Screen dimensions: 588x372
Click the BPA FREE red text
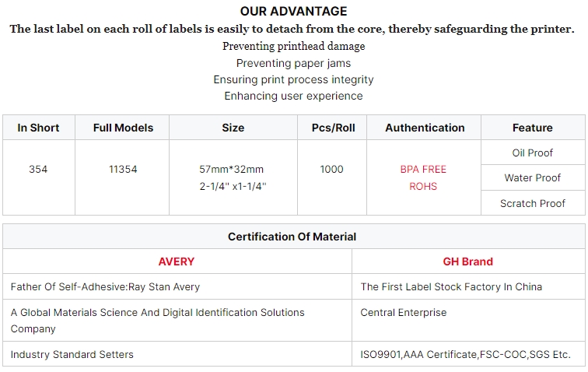tap(423, 170)
